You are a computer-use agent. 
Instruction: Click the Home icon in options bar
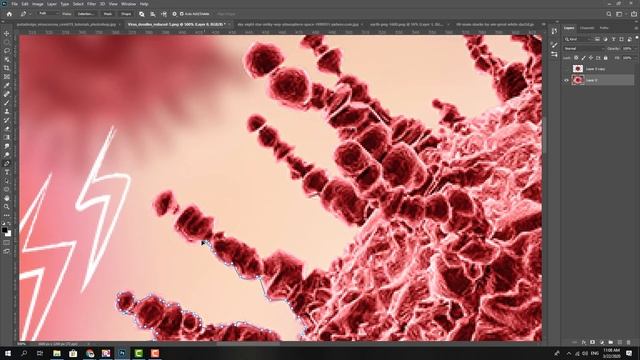tap(9, 14)
